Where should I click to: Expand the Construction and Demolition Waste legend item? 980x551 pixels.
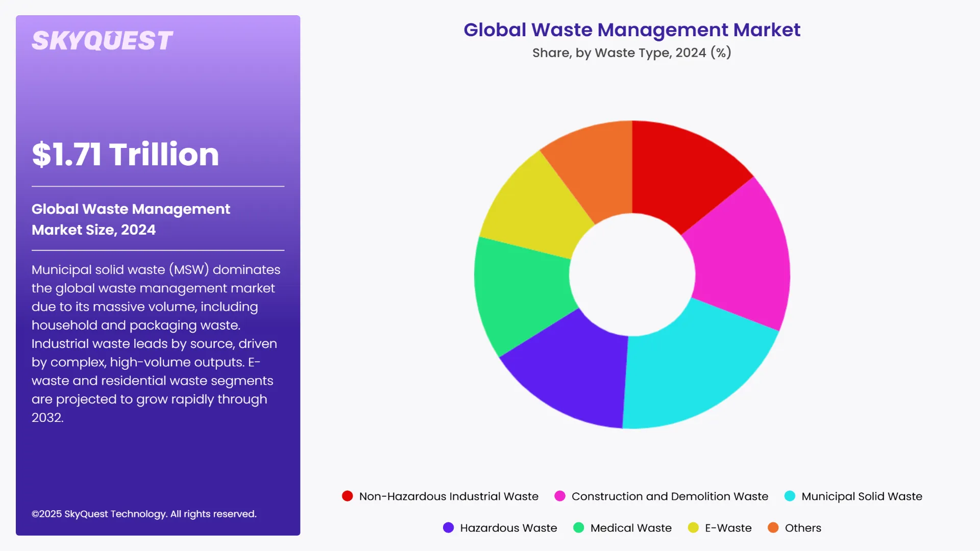point(670,495)
